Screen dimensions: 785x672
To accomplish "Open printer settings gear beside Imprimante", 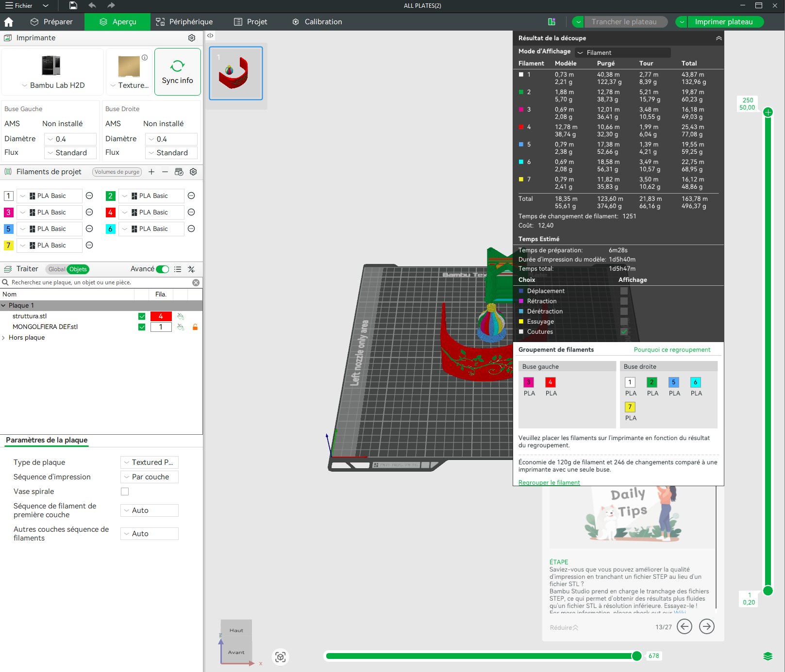I will coord(192,38).
